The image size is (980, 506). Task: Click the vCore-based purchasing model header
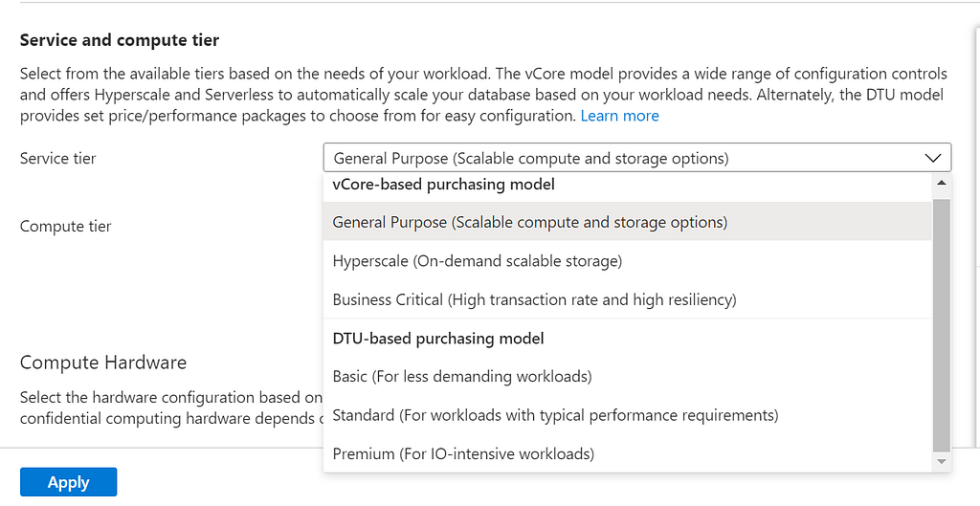point(444,185)
